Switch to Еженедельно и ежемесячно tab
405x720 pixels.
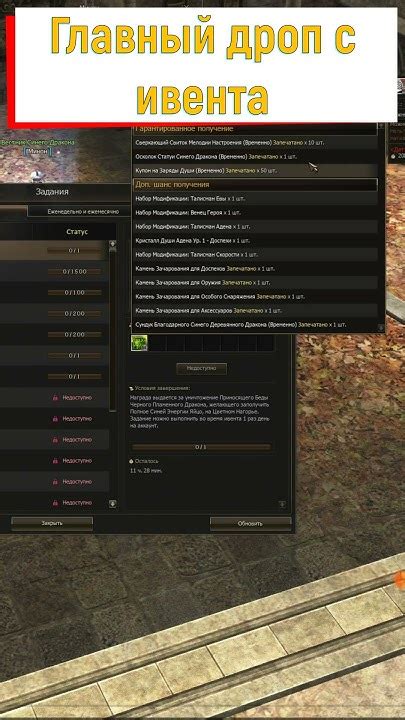coord(83,212)
